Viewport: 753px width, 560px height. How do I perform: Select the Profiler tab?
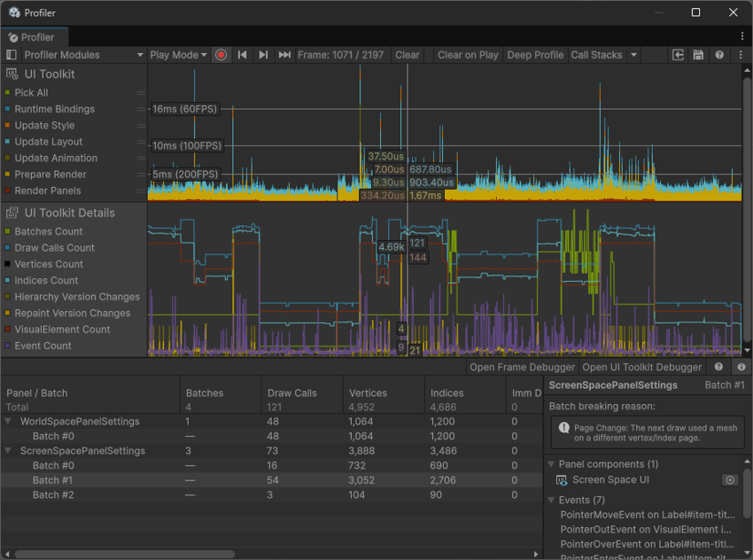coord(34,37)
